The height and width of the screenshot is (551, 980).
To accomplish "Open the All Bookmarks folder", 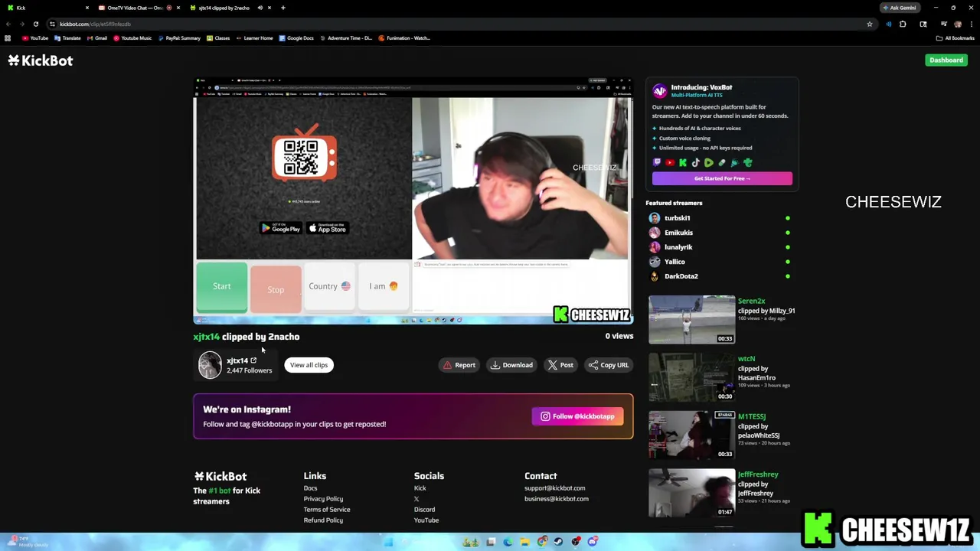I will [x=955, y=37].
